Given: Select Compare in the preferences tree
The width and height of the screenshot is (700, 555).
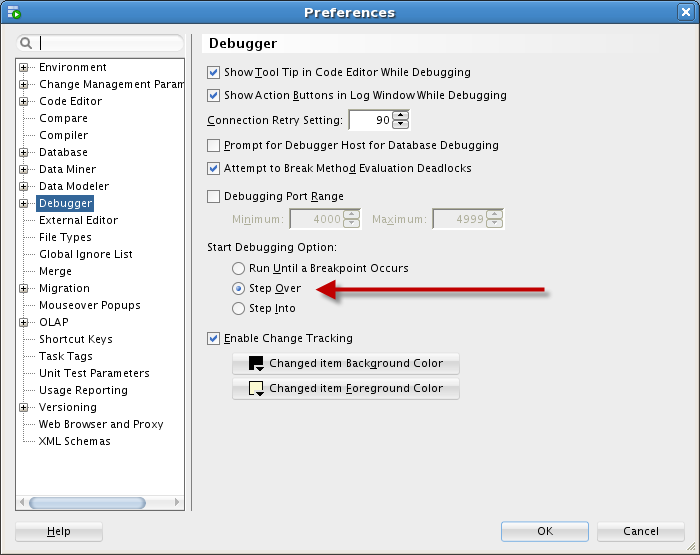Looking at the screenshot, I should click(x=63, y=118).
